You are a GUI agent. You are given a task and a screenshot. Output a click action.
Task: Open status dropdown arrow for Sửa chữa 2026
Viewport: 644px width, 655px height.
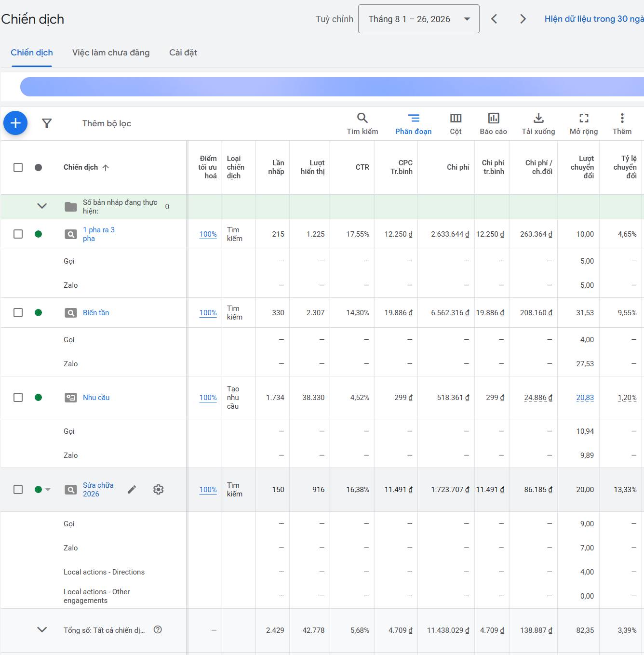(x=48, y=490)
